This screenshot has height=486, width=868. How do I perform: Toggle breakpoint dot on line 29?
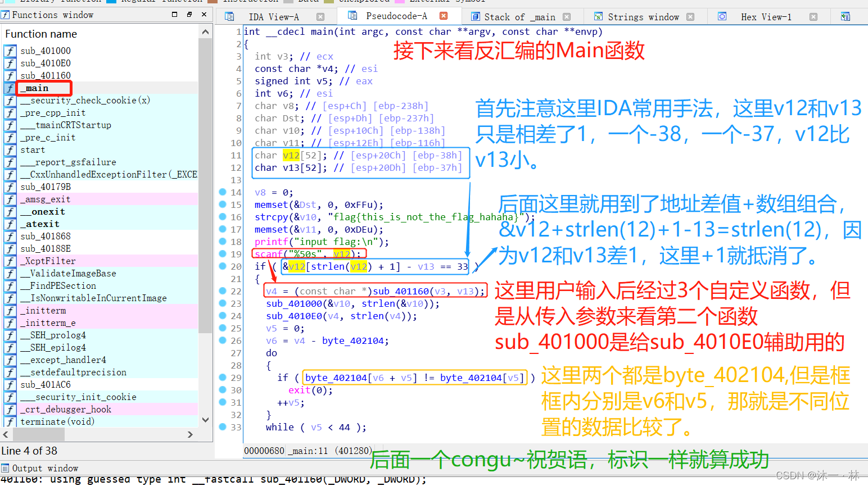tap(223, 378)
